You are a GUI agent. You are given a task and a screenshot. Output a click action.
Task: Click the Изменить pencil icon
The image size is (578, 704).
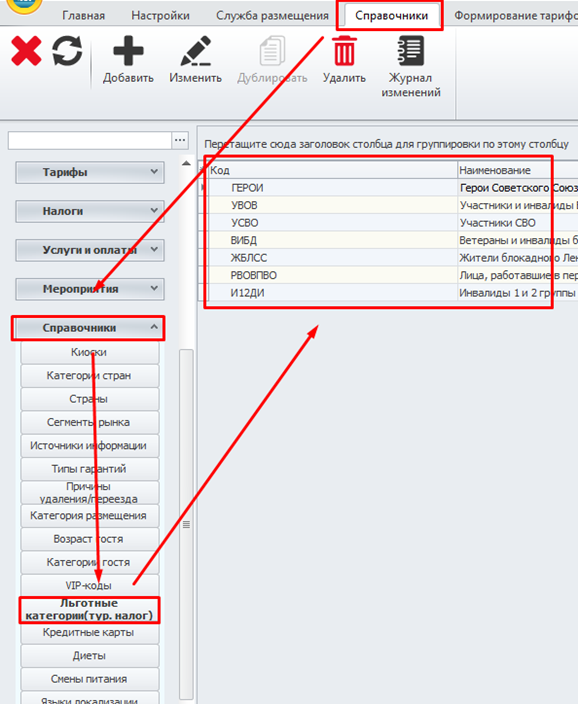195,51
